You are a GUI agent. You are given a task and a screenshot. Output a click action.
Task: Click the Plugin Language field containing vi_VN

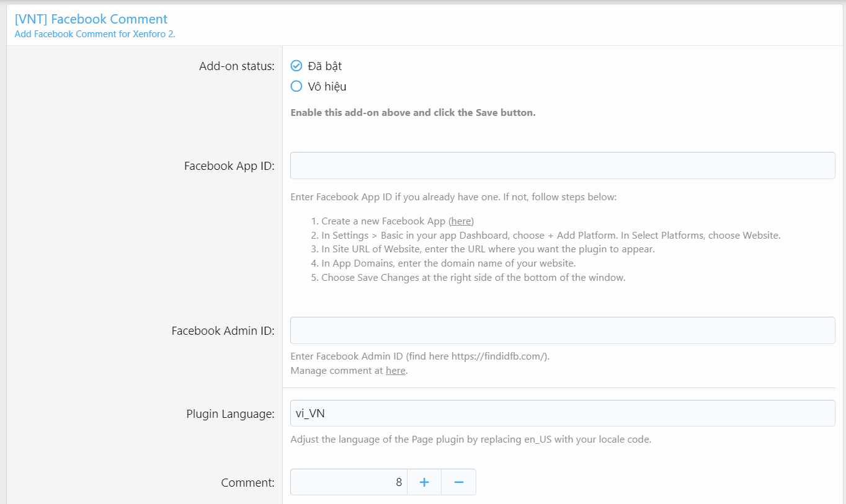562,413
